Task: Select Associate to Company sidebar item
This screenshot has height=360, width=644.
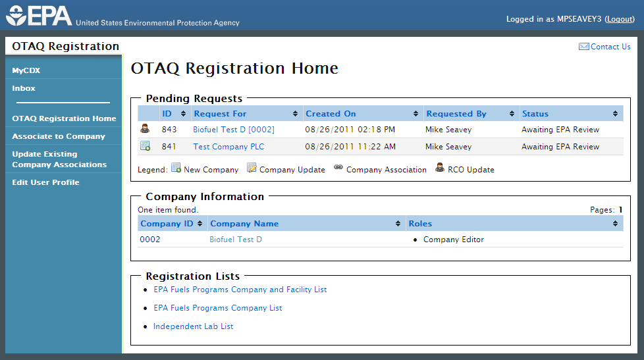Action: pos(59,136)
